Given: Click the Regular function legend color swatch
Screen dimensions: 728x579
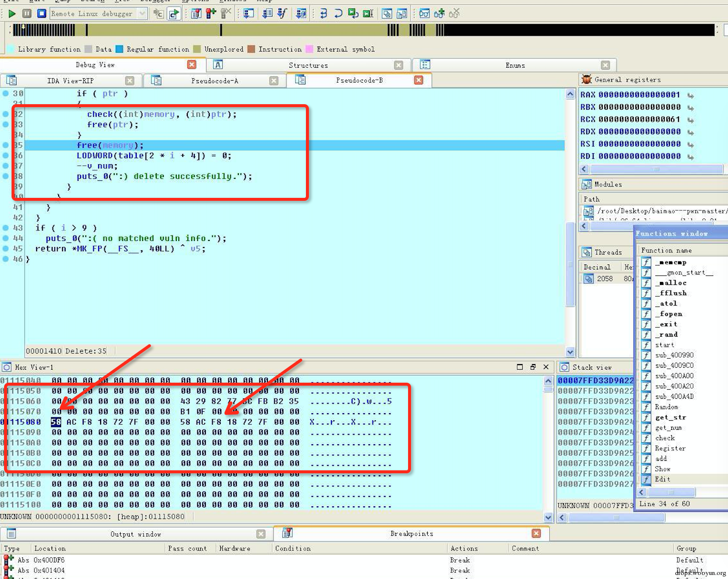Looking at the screenshot, I should point(119,49).
